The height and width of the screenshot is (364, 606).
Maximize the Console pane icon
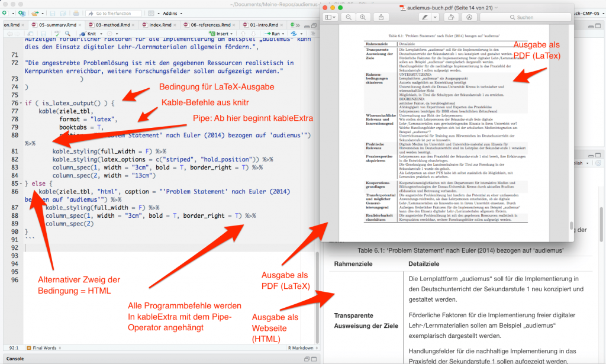pyautogui.click(x=314, y=359)
